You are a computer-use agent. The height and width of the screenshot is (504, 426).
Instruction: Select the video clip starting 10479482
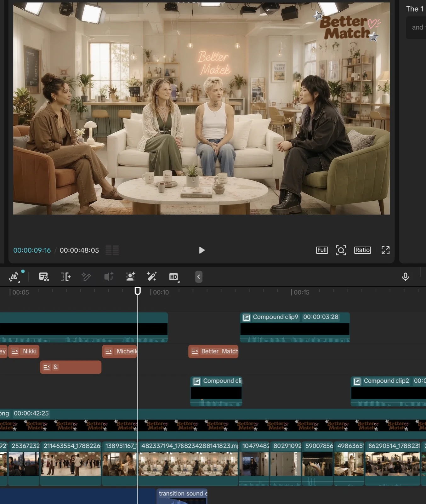point(254,463)
